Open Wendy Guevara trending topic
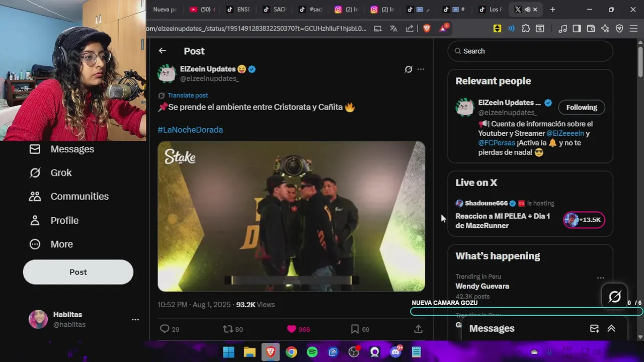The width and height of the screenshot is (644, 362). click(482, 286)
